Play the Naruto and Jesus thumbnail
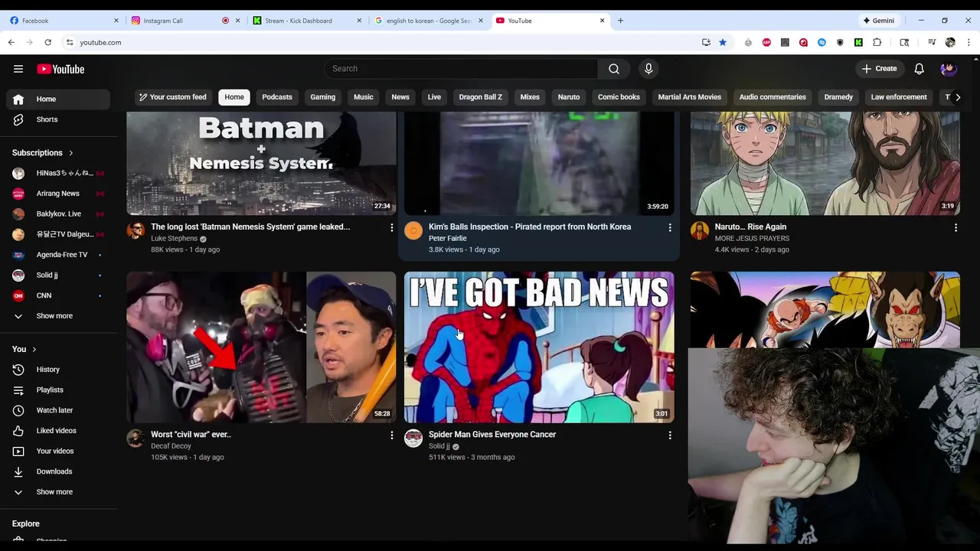This screenshot has width=980, height=551. tap(825, 163)
